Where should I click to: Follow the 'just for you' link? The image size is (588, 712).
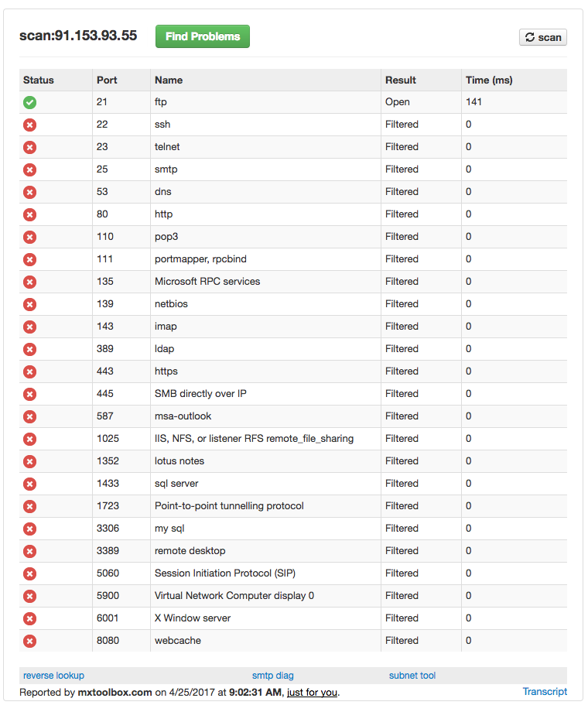[x=312, y=693]
